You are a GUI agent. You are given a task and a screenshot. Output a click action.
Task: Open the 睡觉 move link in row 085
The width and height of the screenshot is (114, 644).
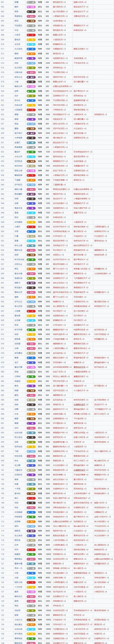(16, 395)
